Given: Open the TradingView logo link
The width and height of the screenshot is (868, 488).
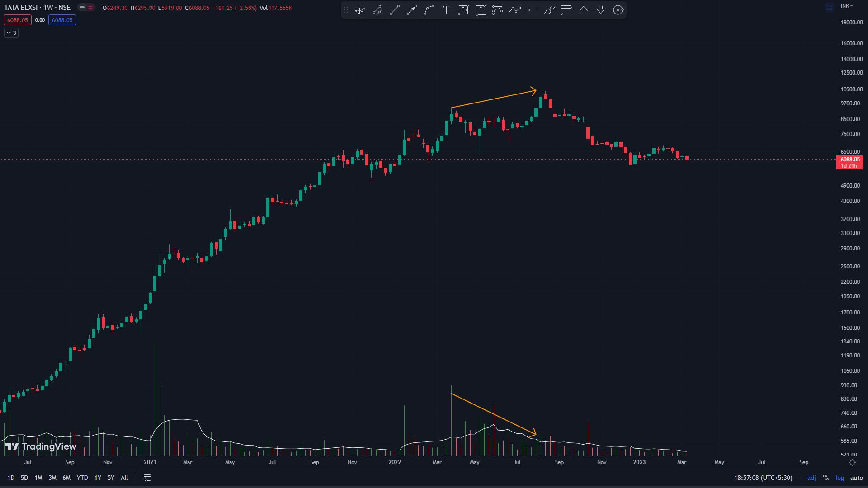Looking at the screenshot, I should point(41,446).
